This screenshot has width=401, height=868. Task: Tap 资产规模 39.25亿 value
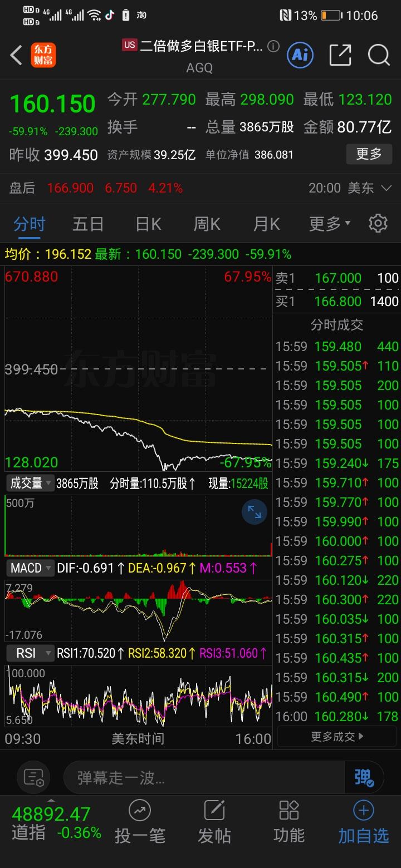click(174, 155)
